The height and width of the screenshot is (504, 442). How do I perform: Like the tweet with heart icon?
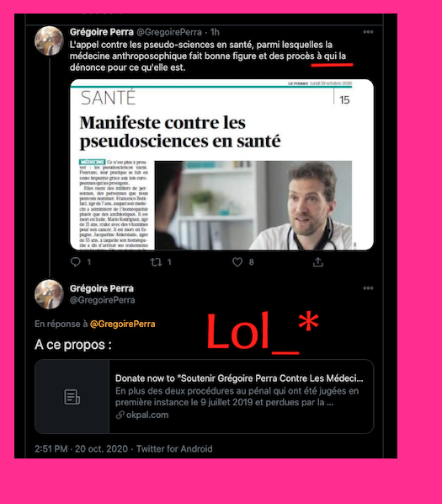tap(237, 262)
